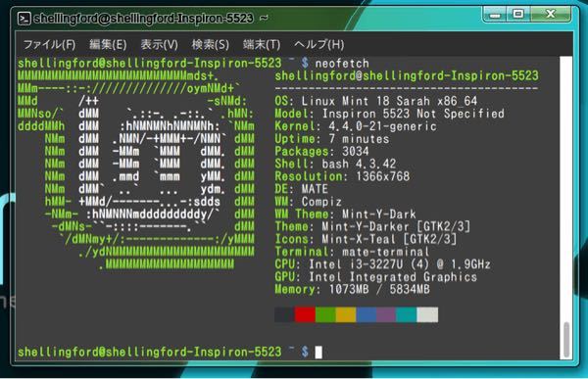
Task: Click the typed 'neofetch' command text
Action: click(x=342, y=64)
